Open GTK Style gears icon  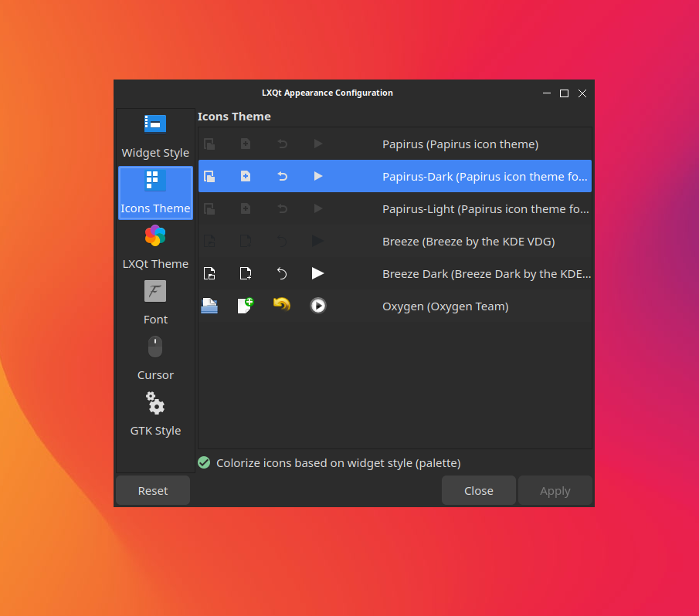[155, 403]
